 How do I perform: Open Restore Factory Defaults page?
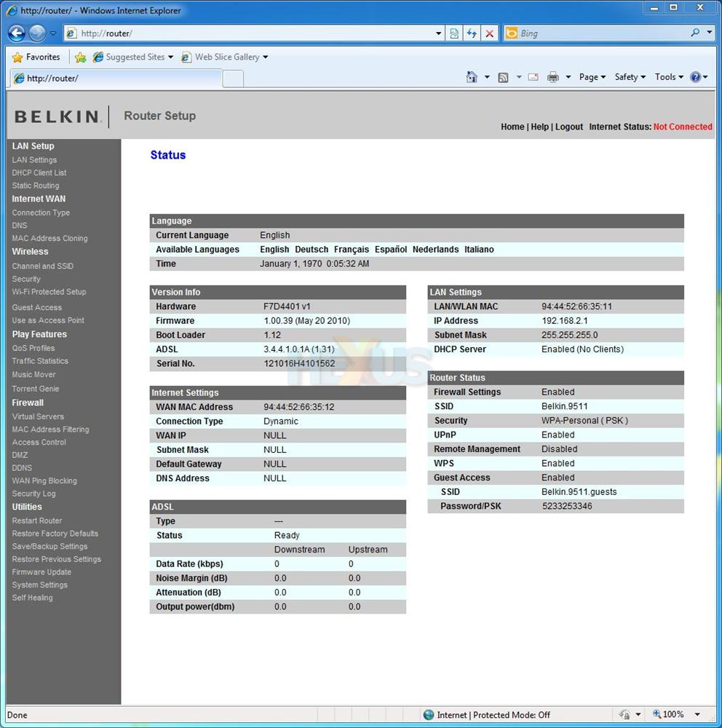tap(55, 534)
